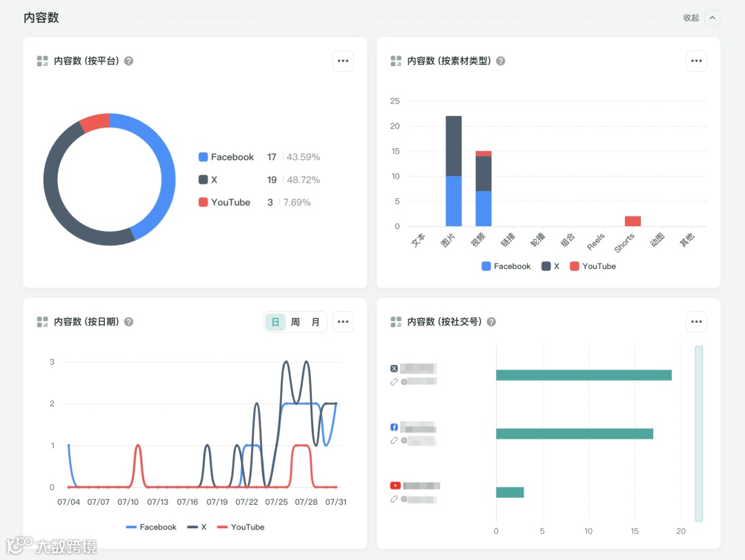Click the Facebook platform icon in account list
This screenshot has width=745, height=560.
394,427
